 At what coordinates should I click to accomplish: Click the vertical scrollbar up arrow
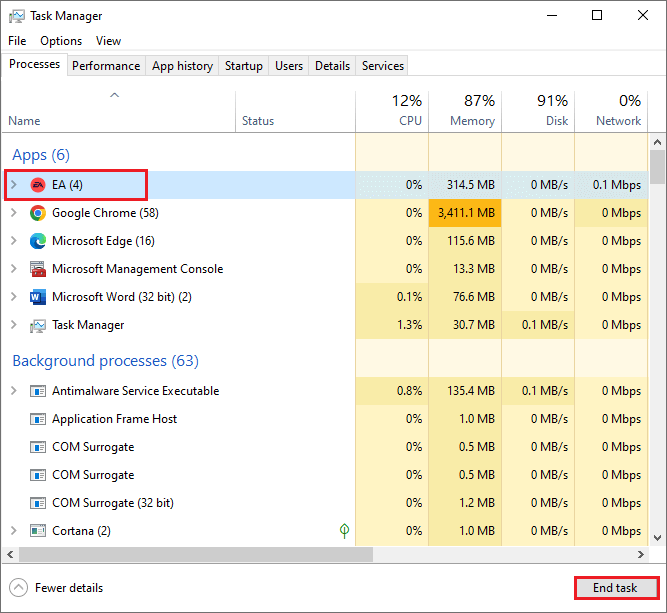click(657, 142)
